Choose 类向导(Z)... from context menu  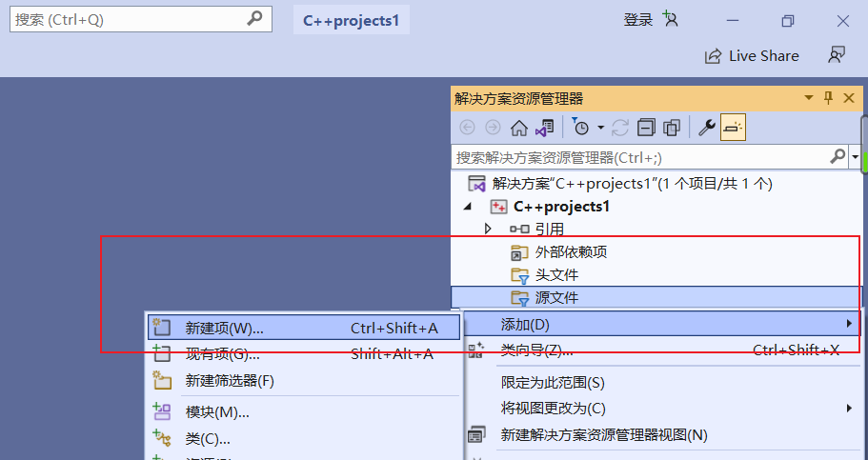click(661, 350)
